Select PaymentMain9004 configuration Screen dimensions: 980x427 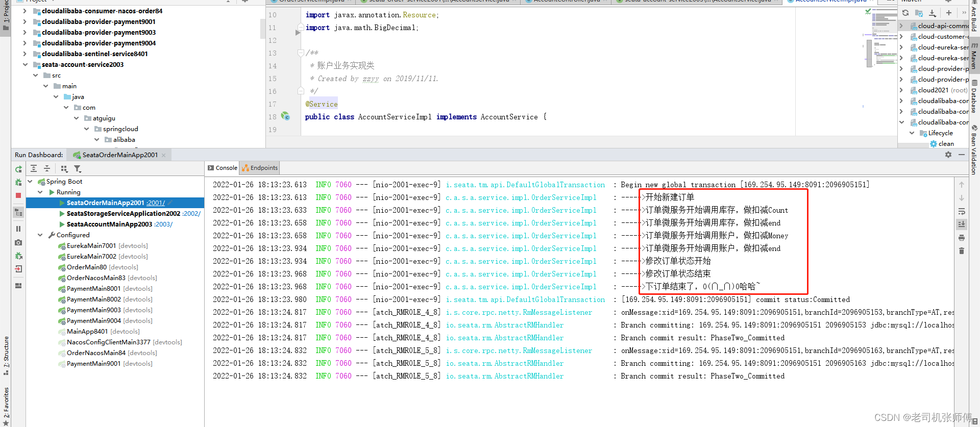click(94, 321)
